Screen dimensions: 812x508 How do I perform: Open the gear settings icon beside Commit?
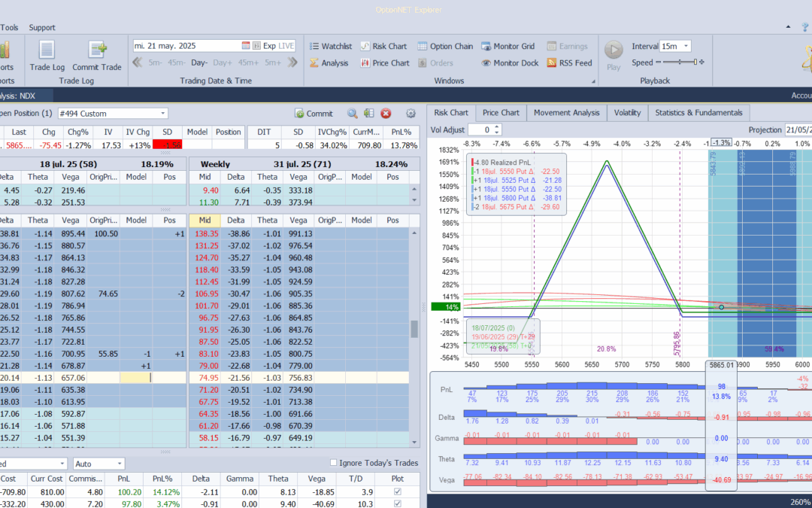pos(411,114)
